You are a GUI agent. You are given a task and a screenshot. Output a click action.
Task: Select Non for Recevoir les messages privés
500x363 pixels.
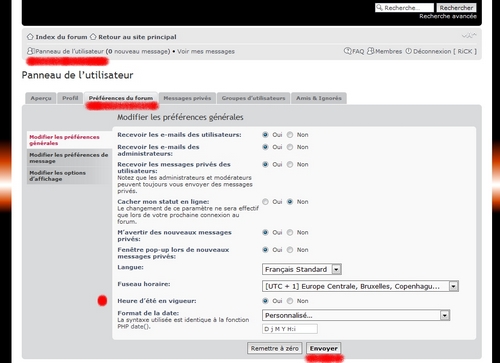pos(290,164)
